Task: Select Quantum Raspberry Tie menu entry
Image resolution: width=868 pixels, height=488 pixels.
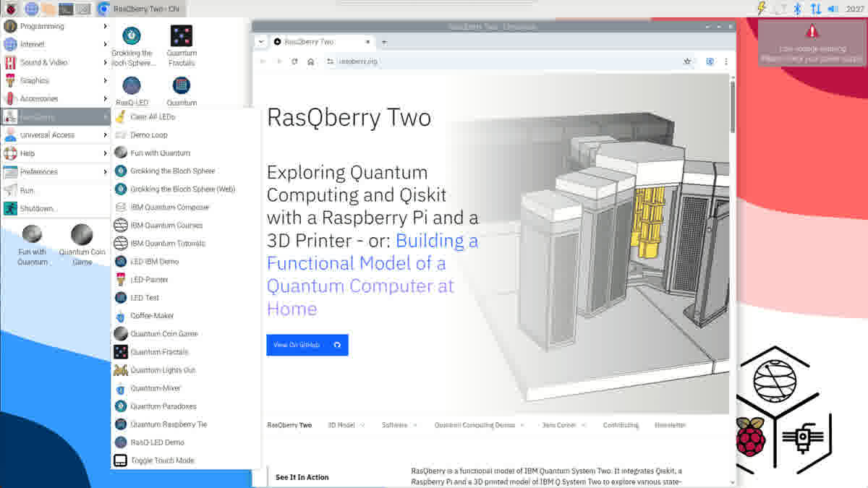Action: (186, 424)
